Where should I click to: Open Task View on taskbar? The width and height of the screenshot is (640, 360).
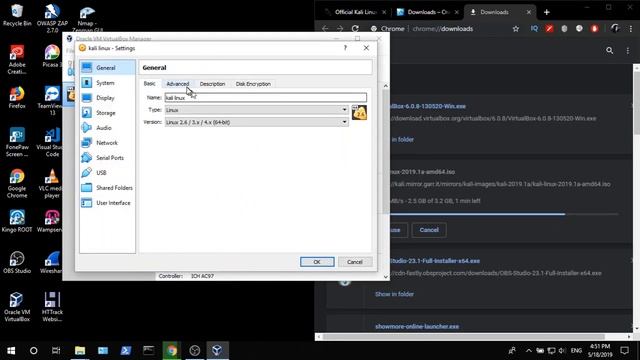pyautogui.click(x=56, y=351)
